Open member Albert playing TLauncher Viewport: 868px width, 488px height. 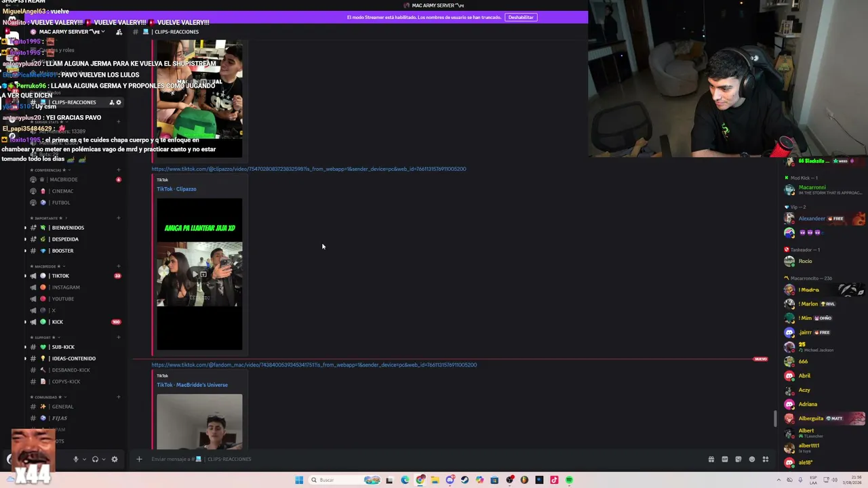[x=823, y=432]
